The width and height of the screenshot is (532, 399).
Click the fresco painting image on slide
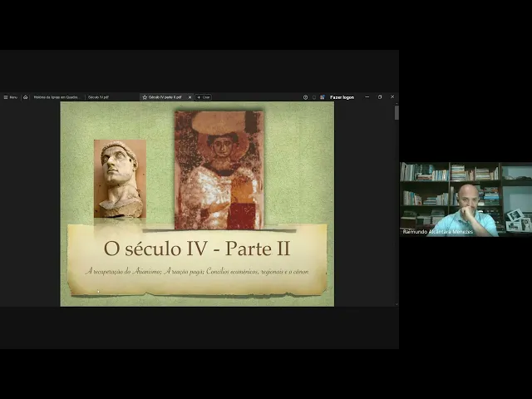[x=219, y=170]
